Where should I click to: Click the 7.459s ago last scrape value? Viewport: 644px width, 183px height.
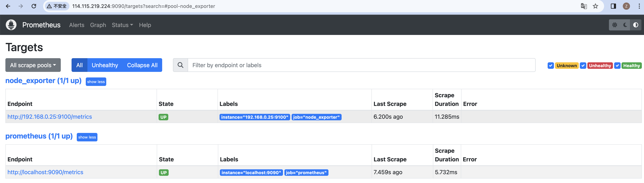[x=388, y=172]
